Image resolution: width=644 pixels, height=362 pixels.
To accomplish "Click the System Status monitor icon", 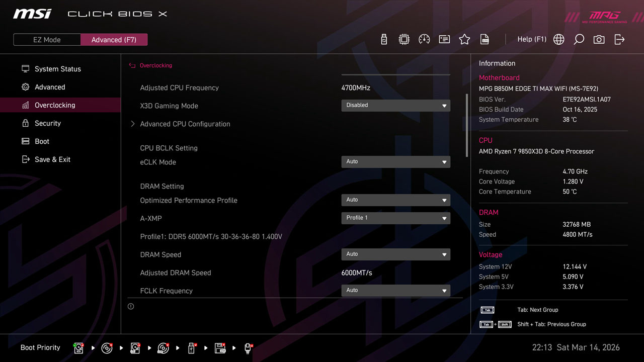I will (25, 69).
